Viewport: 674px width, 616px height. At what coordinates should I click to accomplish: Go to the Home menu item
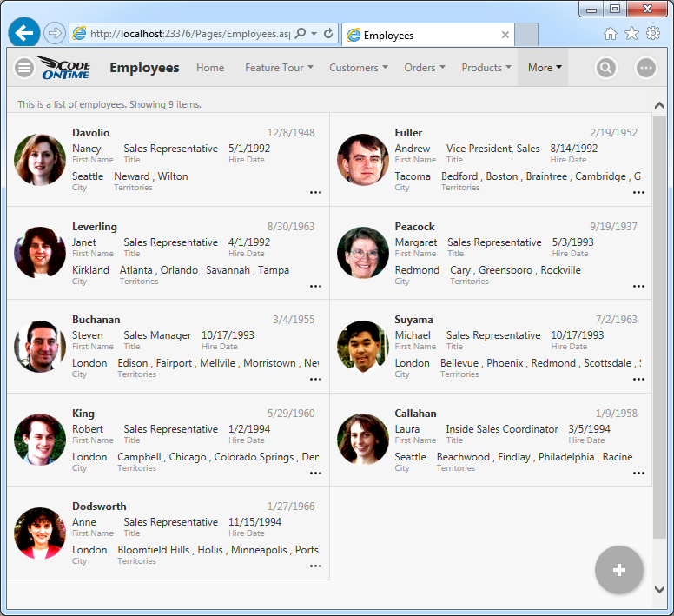coord(210,68)
